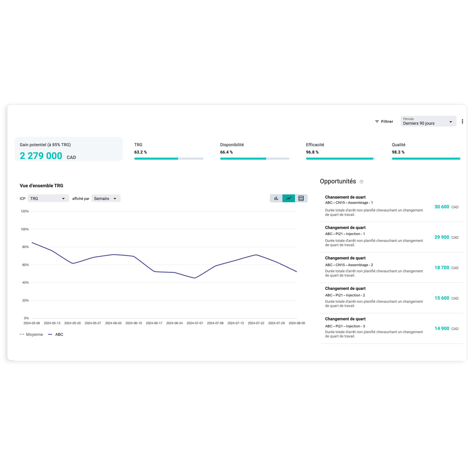This screenshot has width=476, height=476.
Task: Click the 100% y-axis label
Action: (25, 229)
